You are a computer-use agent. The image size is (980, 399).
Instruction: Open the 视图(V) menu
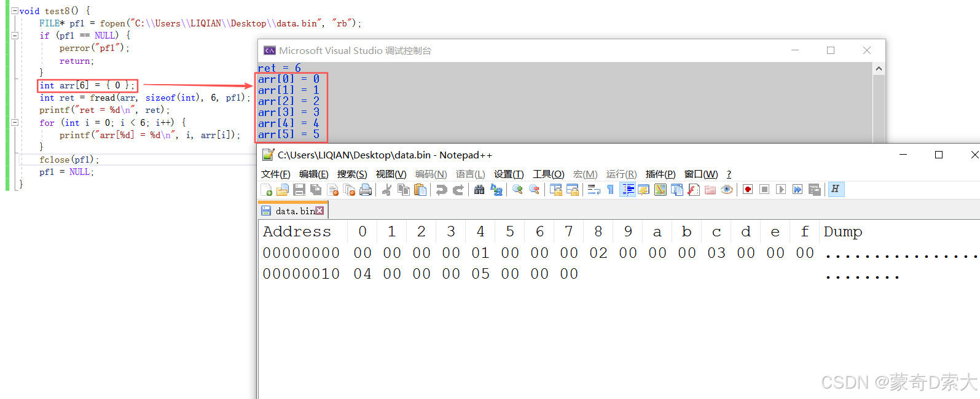[391, 174]
